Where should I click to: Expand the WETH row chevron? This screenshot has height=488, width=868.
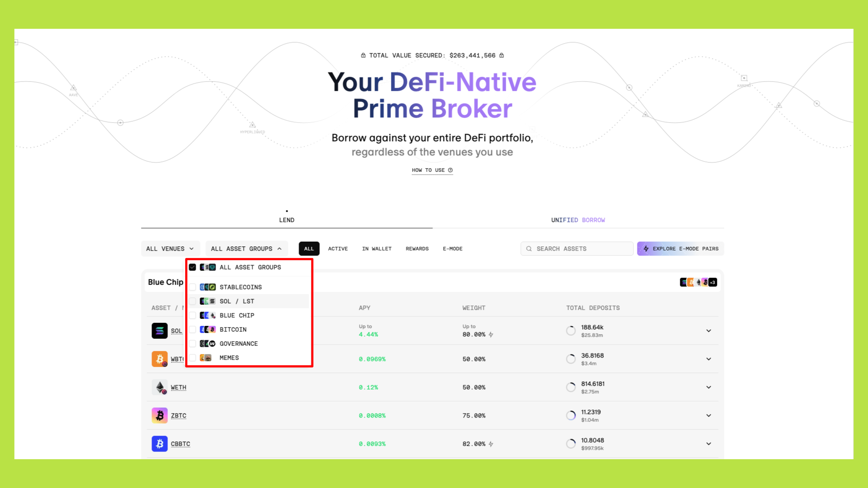click(x=709, y=387)
